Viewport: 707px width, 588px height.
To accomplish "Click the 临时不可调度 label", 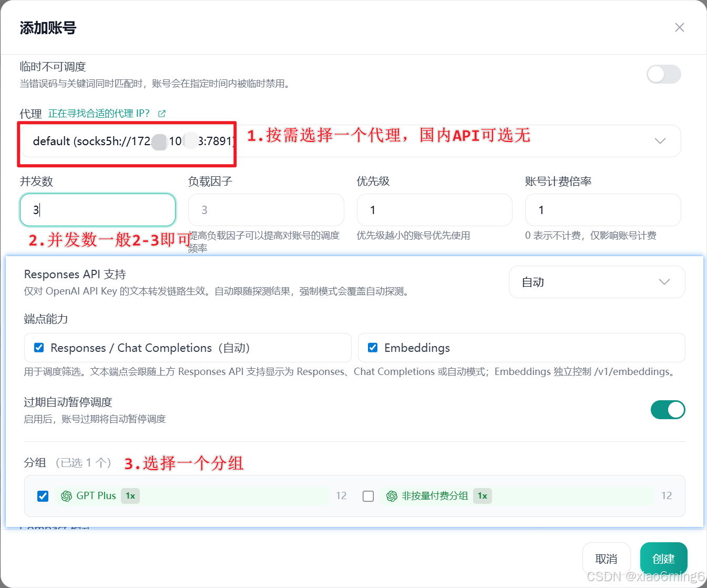I will (x=53, y=67).
